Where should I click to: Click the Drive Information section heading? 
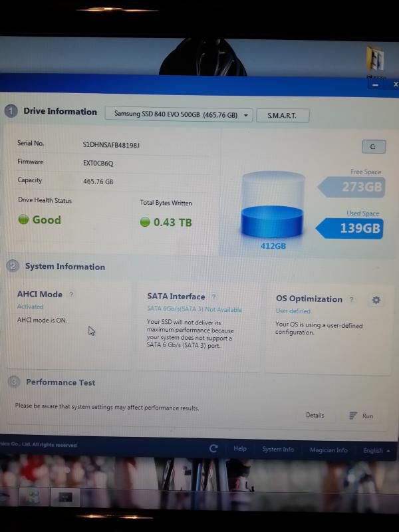pos(60,112)
